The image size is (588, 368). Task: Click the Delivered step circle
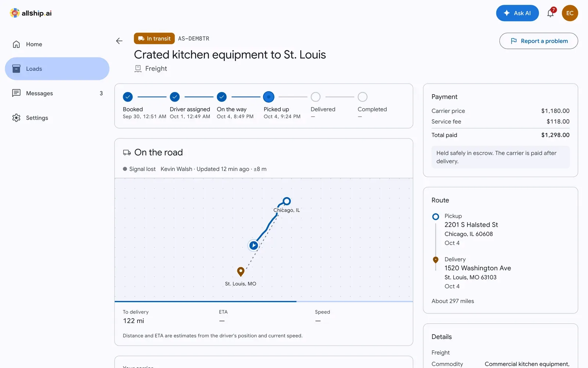pos(316,97)
